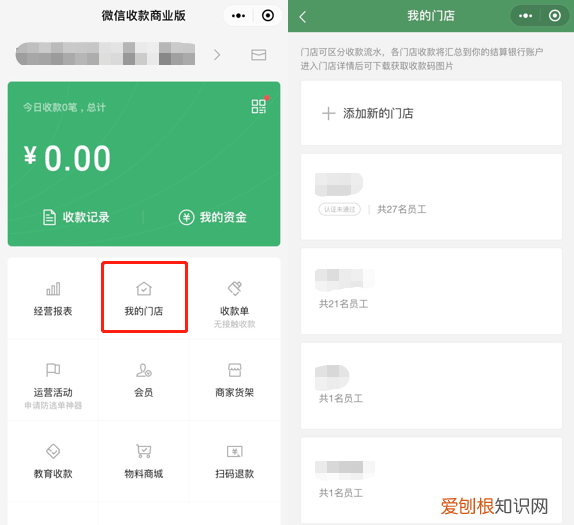574x525 pixels.
Task: Open the 扫码退款 refund icon
Action: click(x=235, y=451)
